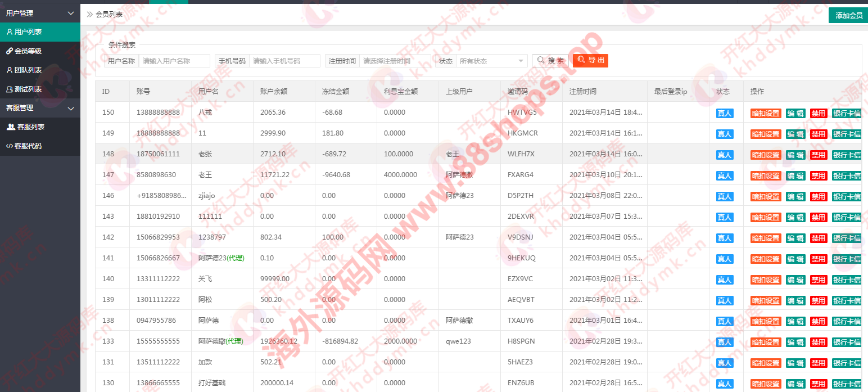This screenshot has height=392, width=868.
Task: Click 暗扣设置 for user 八戒
Action: (766, 113)
